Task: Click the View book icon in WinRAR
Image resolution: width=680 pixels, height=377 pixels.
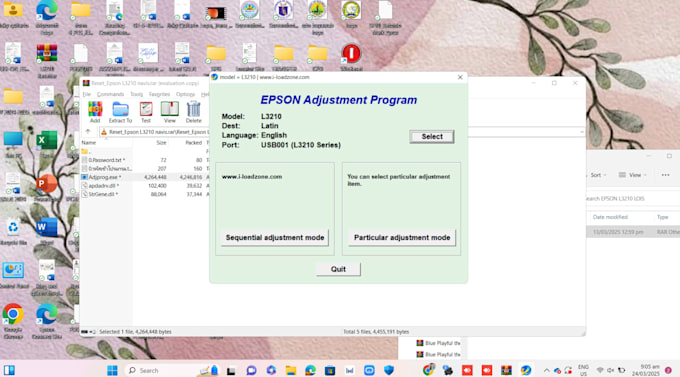Action: point(170,112)
